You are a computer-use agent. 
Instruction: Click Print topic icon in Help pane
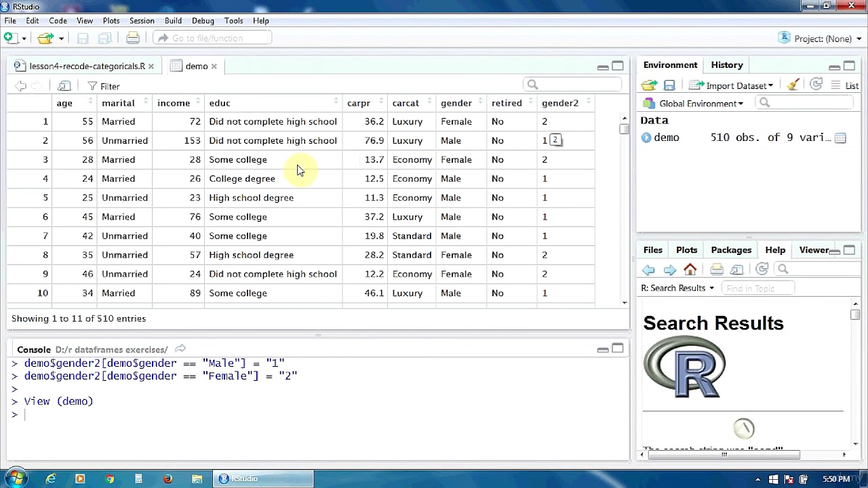(x=716, y=270)
